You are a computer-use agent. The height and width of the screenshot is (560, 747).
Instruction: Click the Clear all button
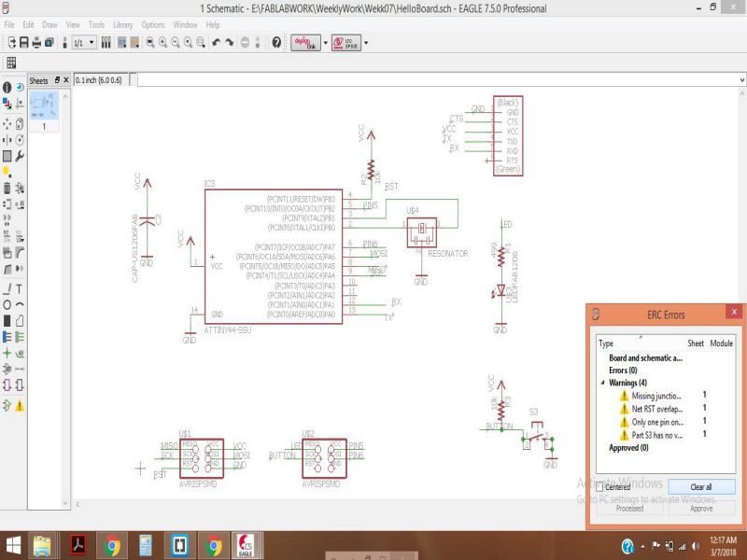[x=701, y=486]
